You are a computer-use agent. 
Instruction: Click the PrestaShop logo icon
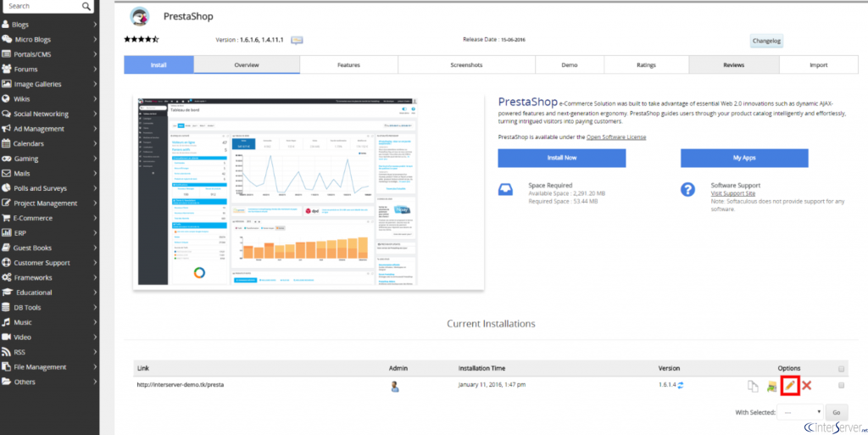[140, 17]
